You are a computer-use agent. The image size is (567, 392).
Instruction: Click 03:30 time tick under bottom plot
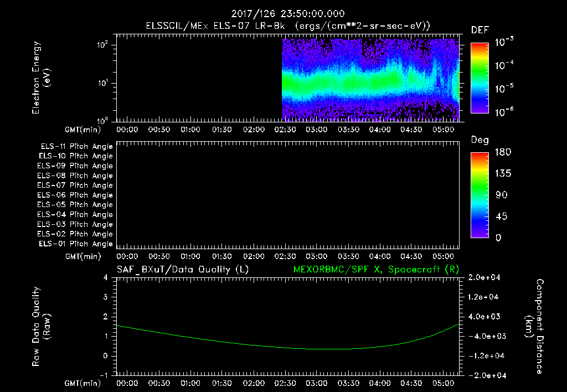348,383
